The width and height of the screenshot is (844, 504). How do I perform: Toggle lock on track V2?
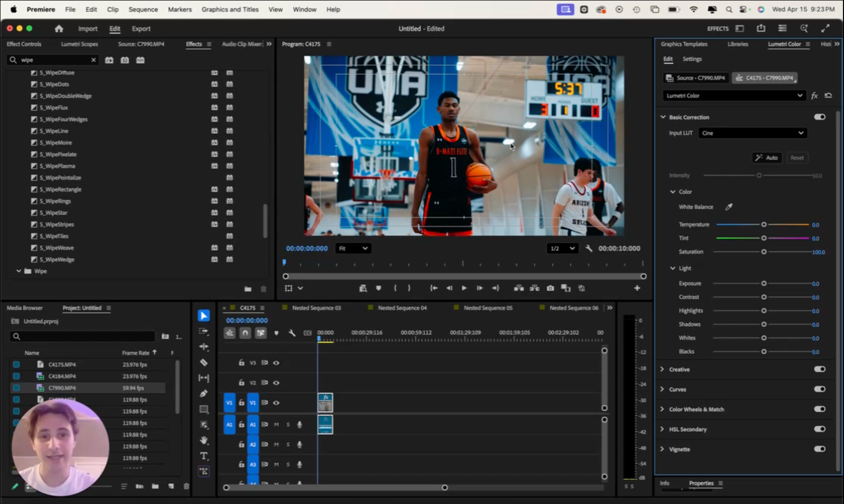coord(241,382)
